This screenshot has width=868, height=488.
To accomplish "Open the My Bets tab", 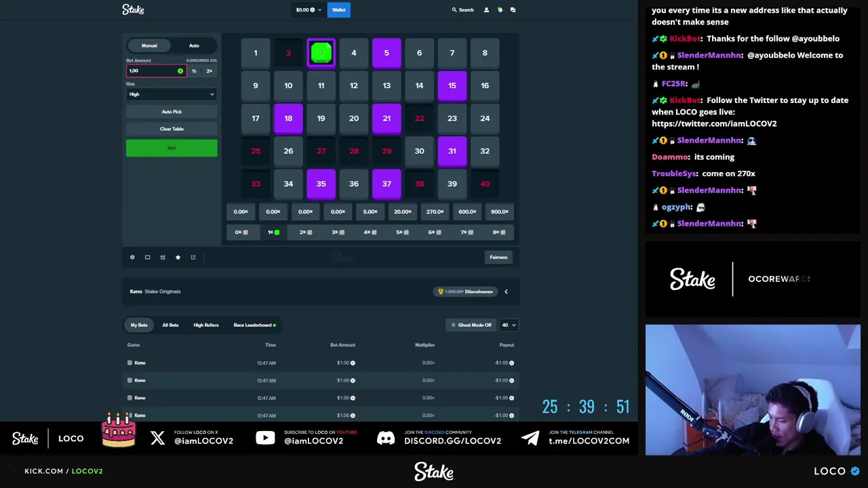I will pyautogui.click(x=139, y=325).
